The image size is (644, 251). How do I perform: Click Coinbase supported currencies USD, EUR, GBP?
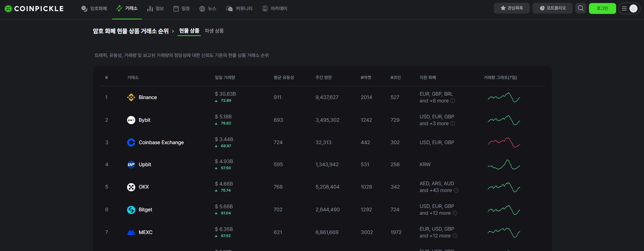click(437, 142)
